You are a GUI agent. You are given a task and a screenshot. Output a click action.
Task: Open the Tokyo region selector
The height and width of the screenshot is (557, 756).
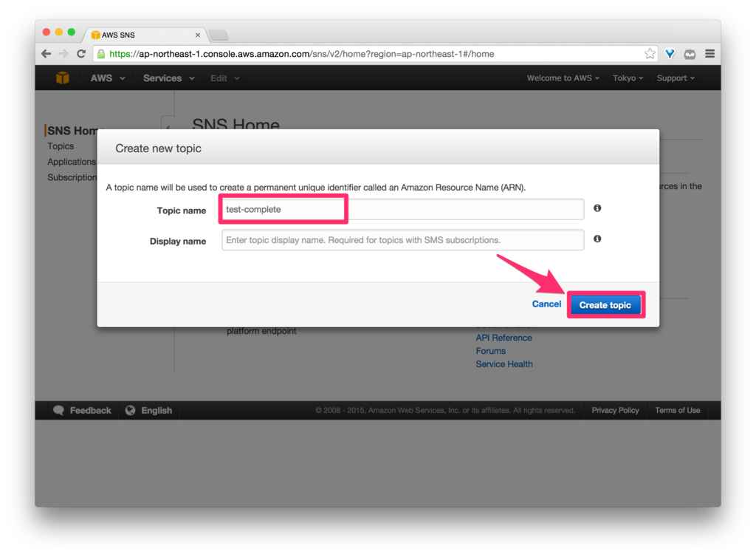click(x=628, y=78)
